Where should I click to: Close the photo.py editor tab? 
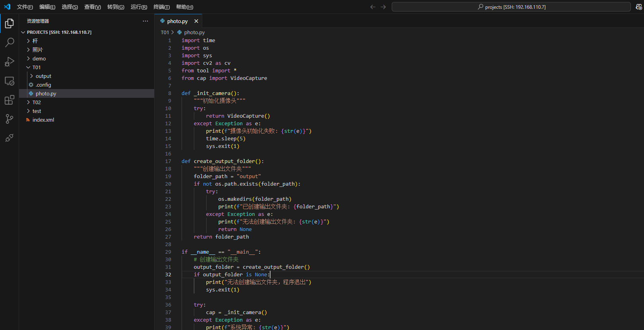coord(196,21)
